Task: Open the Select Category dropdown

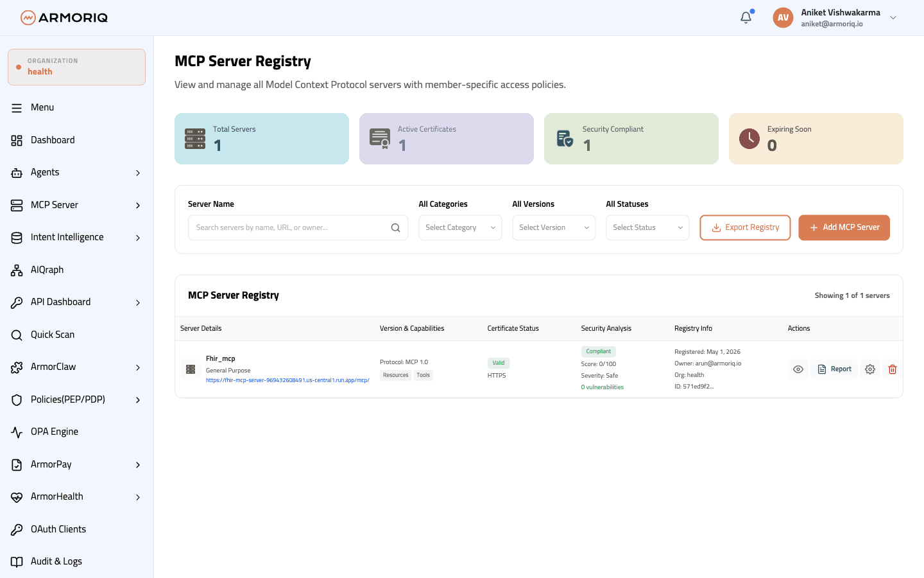Action: (x=460, y=227)
